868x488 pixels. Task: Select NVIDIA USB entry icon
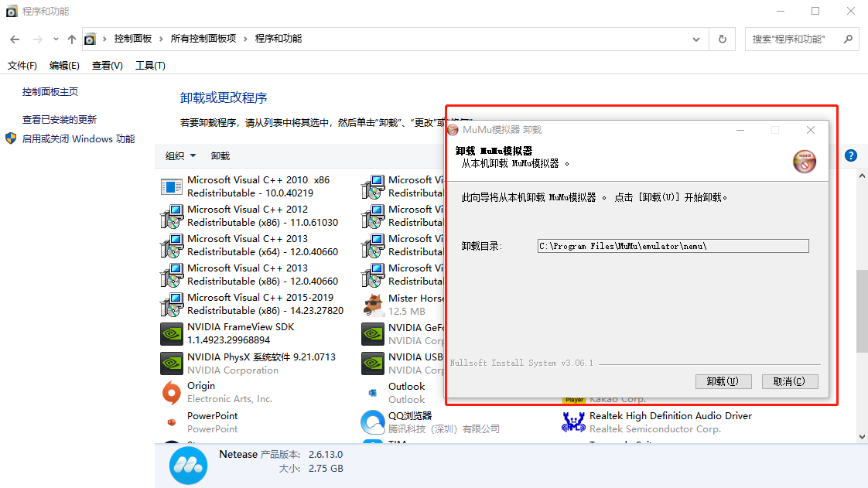[373, 363]
